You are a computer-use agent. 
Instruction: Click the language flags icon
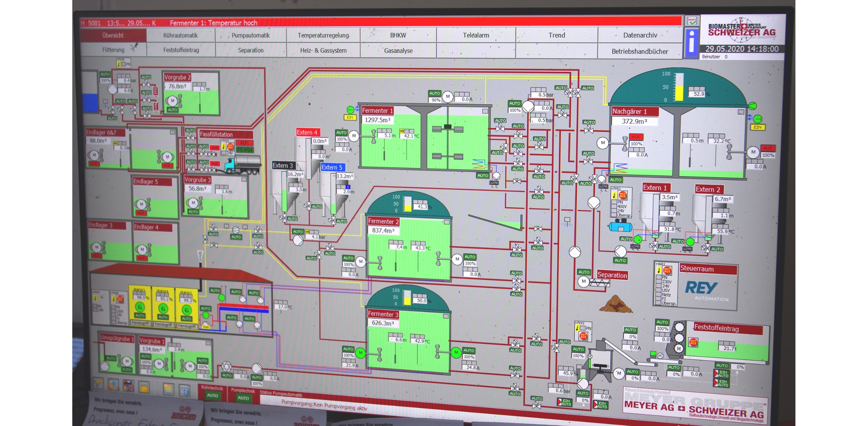128,385
